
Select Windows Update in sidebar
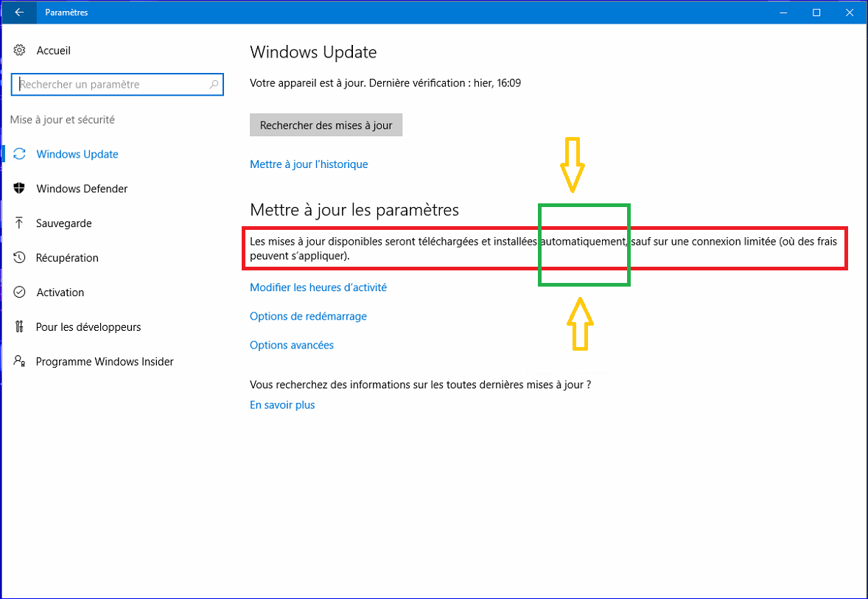tap(77, 154)
